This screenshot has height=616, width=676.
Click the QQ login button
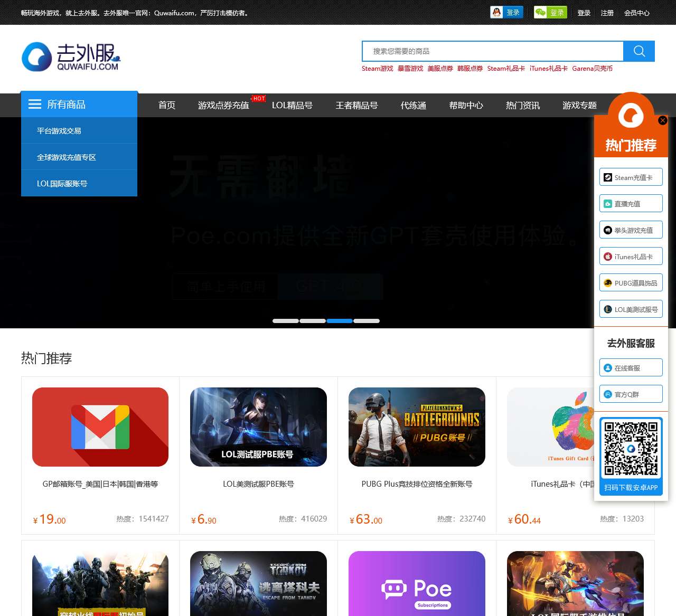point(506,12)
